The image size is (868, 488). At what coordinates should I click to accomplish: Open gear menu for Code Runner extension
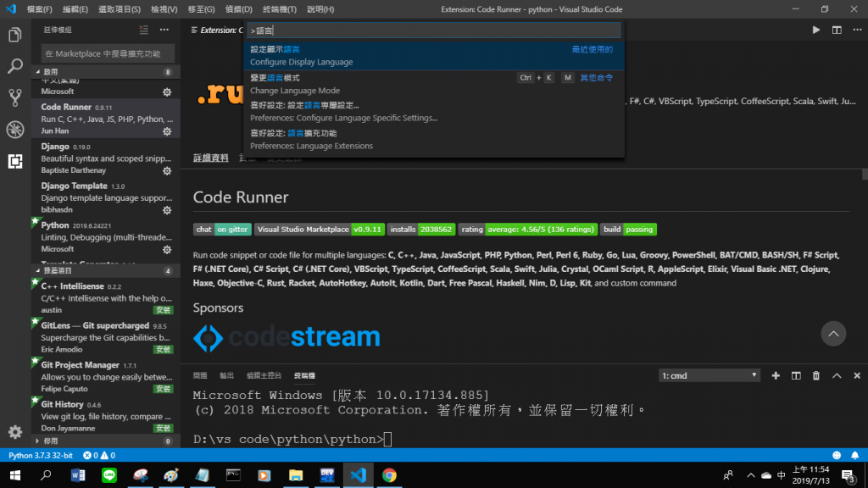coord(167,131)
